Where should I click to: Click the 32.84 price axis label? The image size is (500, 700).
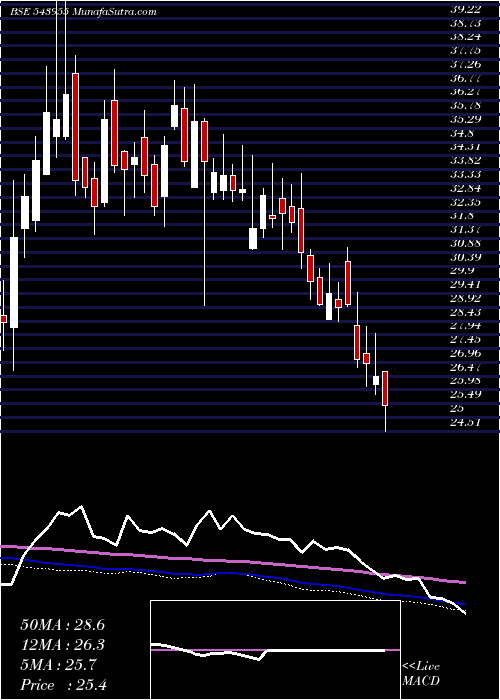[x=465, y=188]
